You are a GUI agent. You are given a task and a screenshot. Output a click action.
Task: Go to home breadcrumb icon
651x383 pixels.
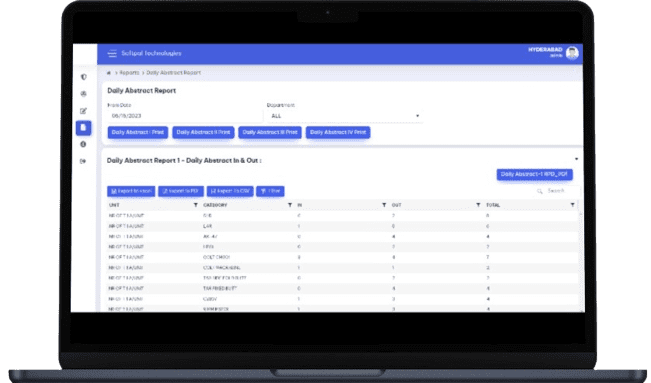[109, 73]
